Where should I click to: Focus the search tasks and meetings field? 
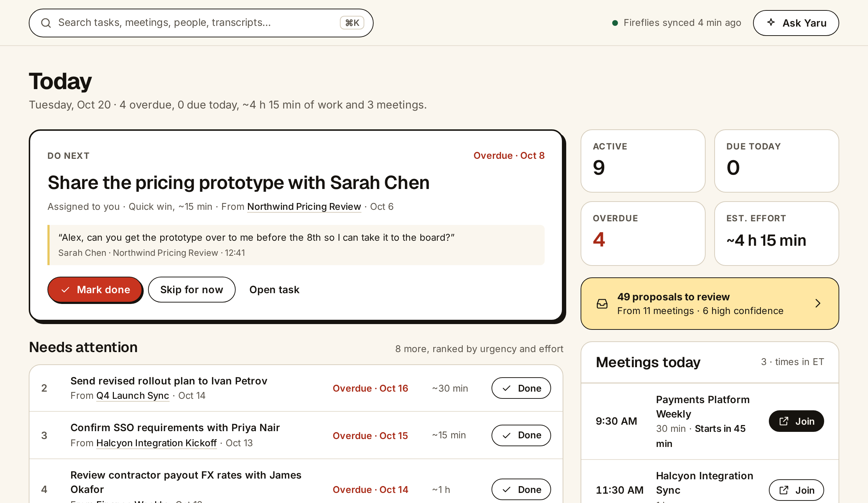click(201, 23)
